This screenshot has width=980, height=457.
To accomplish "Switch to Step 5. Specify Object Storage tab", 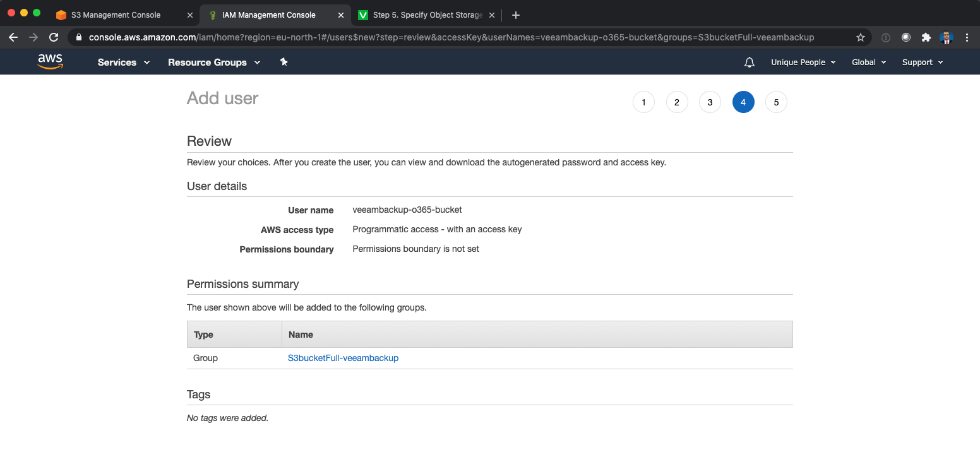I will click(x=426, y=15).
